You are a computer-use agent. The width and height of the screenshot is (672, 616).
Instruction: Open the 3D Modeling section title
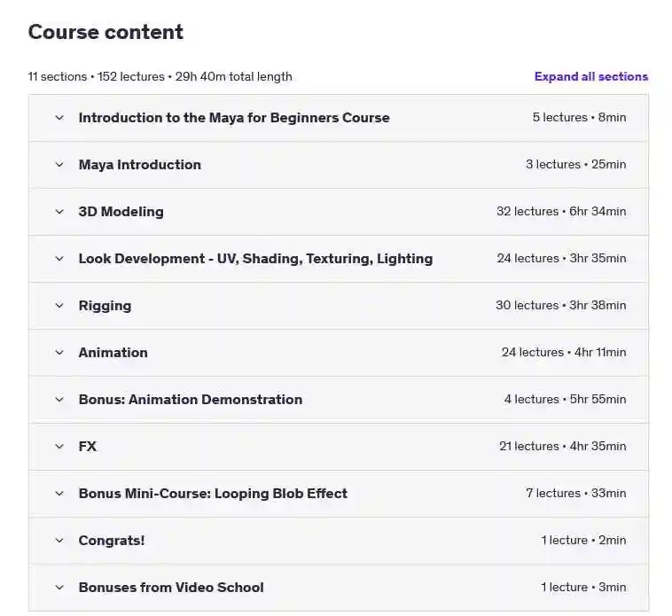click(x=121, y=212)
